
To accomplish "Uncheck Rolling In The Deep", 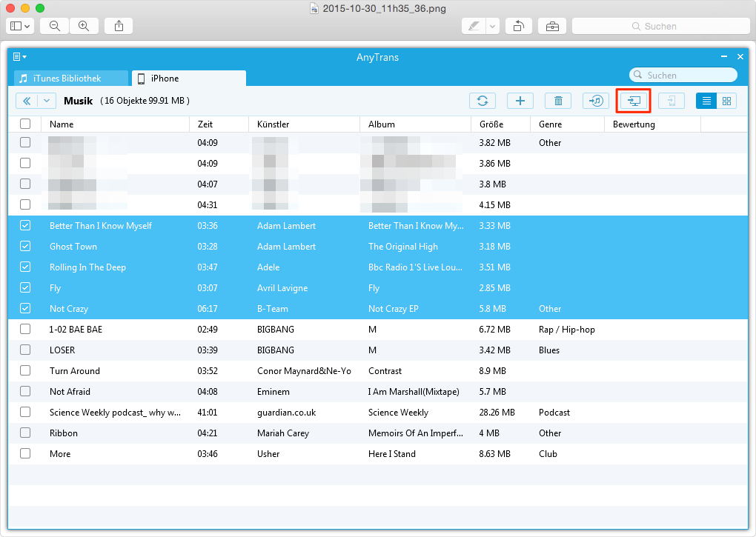I will point(25,267).
